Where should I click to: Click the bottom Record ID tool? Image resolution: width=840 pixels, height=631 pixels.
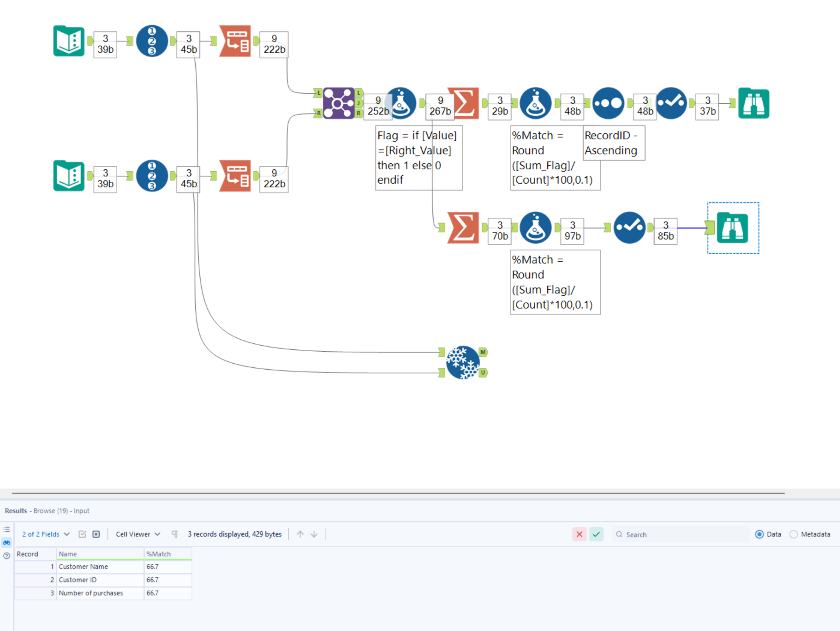[152, 176]
